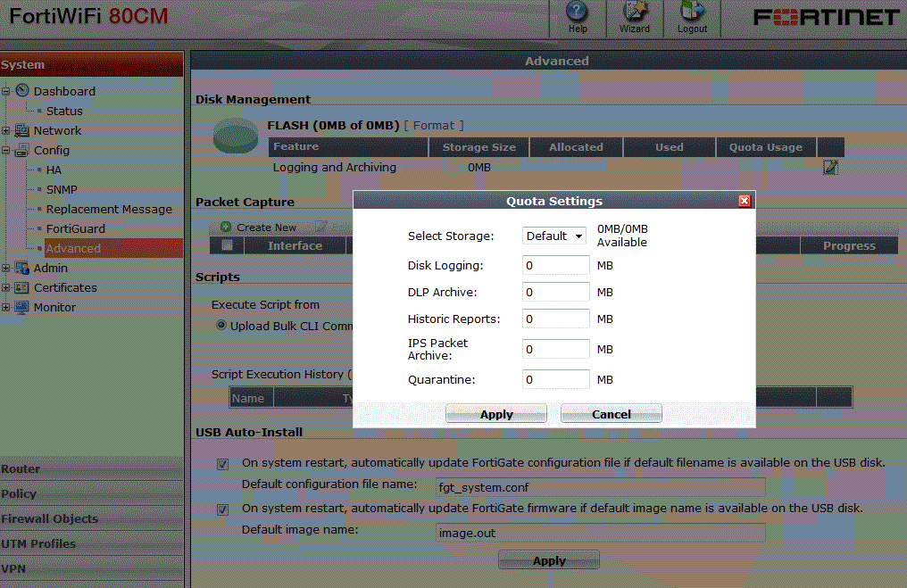Select Status under Dashboard
The image size is (907, 588).
point(64,111)
